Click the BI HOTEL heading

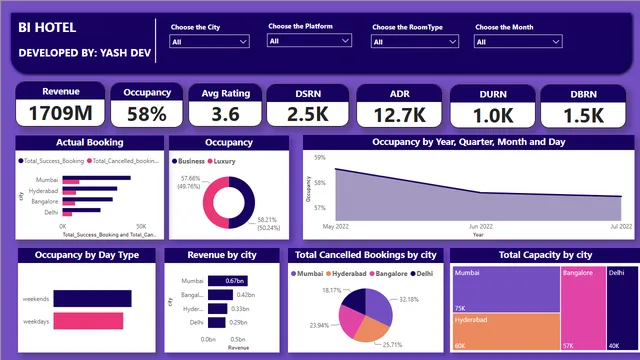47,27
